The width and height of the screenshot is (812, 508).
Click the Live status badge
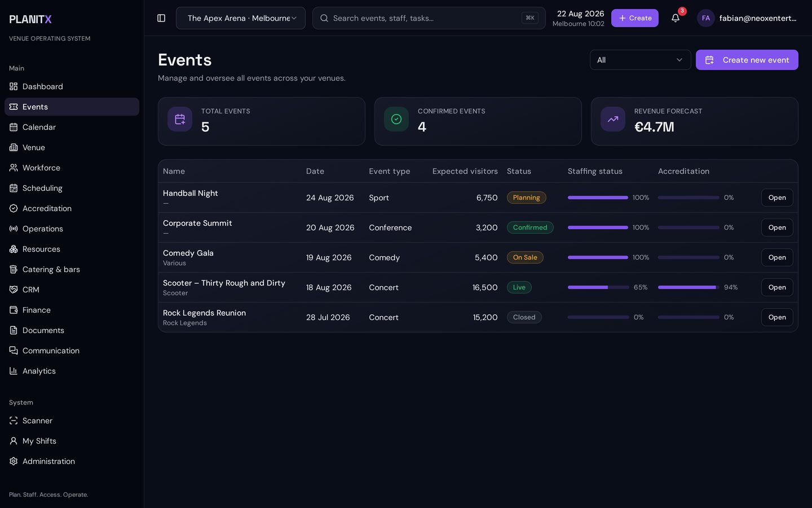coord(519,287)
